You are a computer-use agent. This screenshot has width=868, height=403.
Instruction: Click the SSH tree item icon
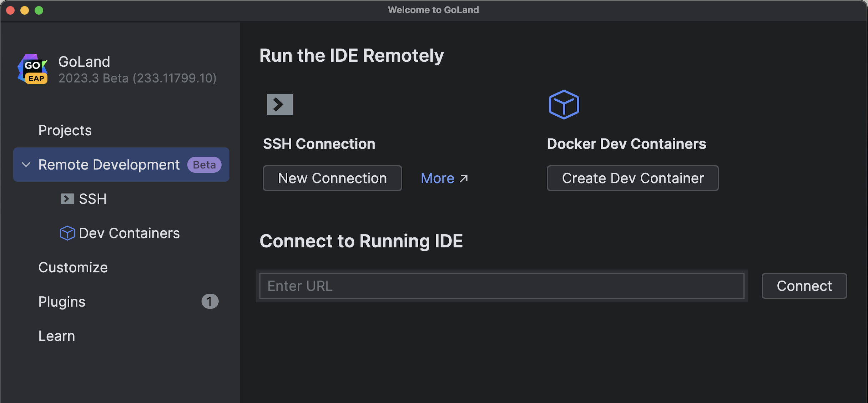67,199
